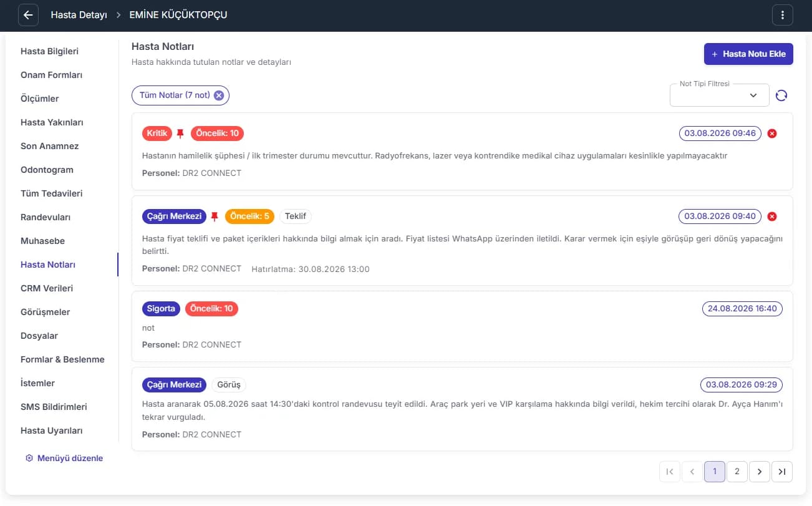Open the Not Tipi Filtresi dropdown
The width and height of the screenshot is (812, 506).
pos(719,95)
